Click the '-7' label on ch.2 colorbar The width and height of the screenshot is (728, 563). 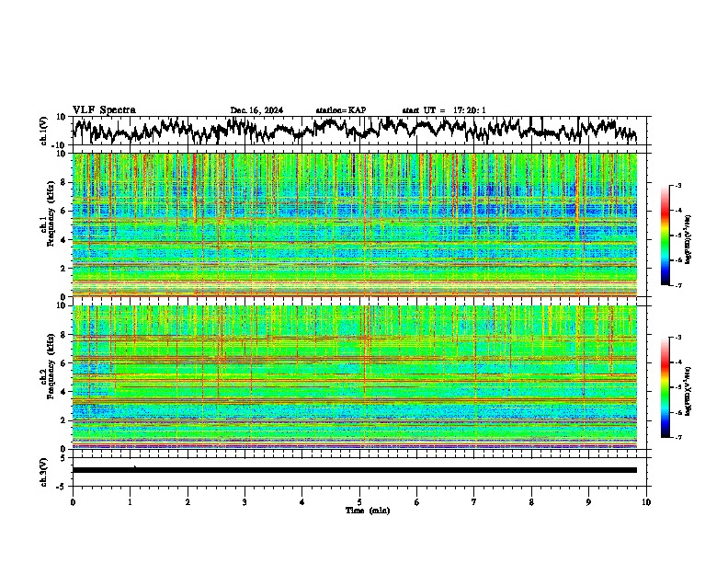tap(678, 437)
